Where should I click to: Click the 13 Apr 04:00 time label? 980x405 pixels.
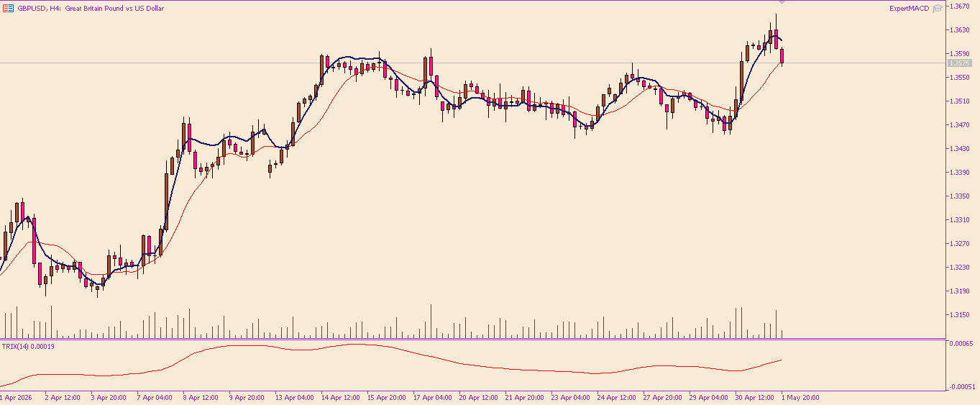[295, 397]
